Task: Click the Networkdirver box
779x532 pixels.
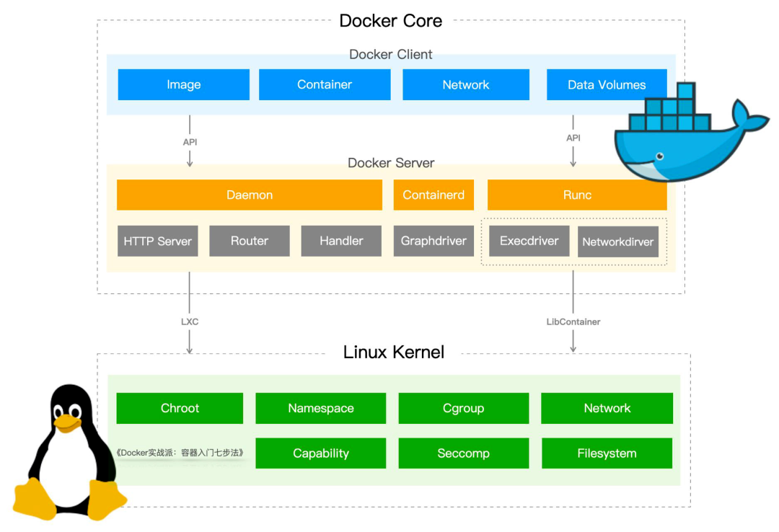Action: click(618, 242)
